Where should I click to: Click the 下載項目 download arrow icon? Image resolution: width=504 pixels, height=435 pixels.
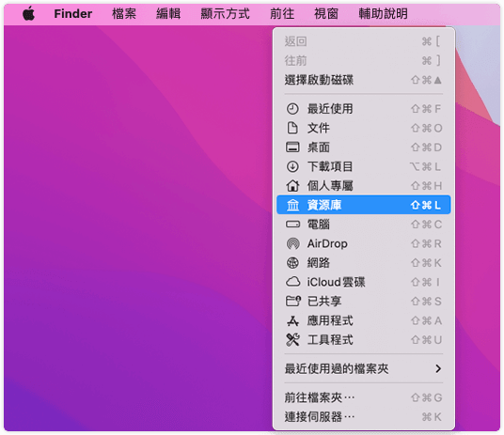tap(292, 166)
